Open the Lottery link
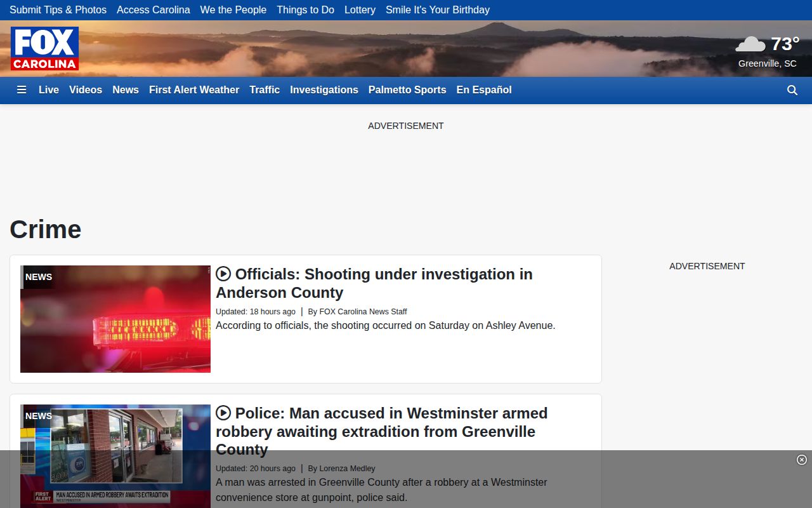812x508 pixels. tap(360, 10)
